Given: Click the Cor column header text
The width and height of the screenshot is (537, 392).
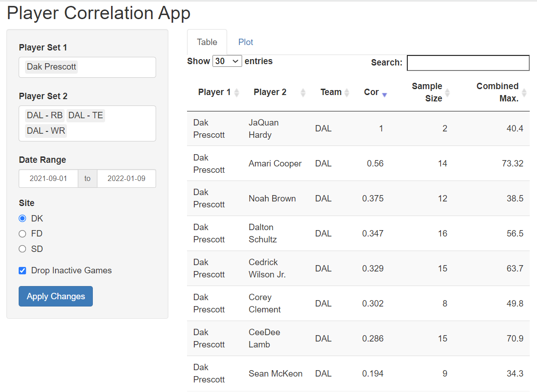Looking at the screenshot, I should (371, 92).
